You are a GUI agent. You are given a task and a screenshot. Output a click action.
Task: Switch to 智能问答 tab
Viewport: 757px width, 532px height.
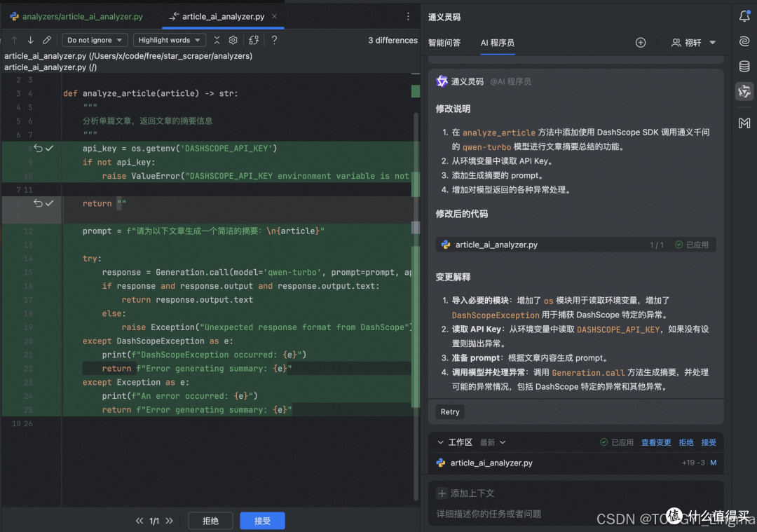pos(444,43)
